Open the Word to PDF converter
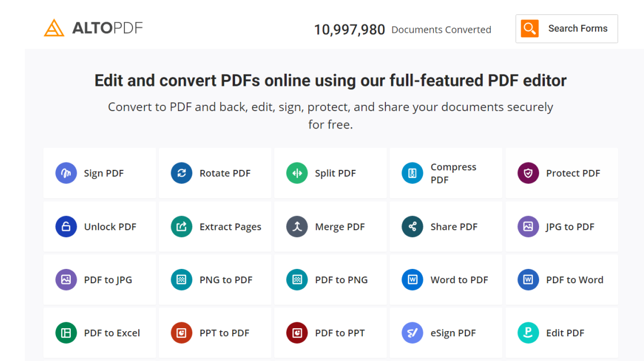The height and width of the screenshot is (361, 644). point(446,280)
